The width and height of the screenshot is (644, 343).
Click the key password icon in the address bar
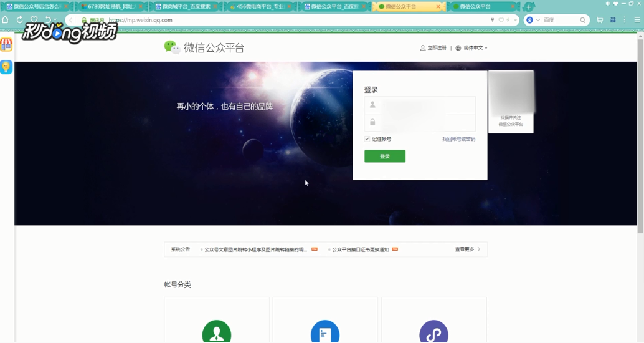pyautogui.click(x=492, y=20)
